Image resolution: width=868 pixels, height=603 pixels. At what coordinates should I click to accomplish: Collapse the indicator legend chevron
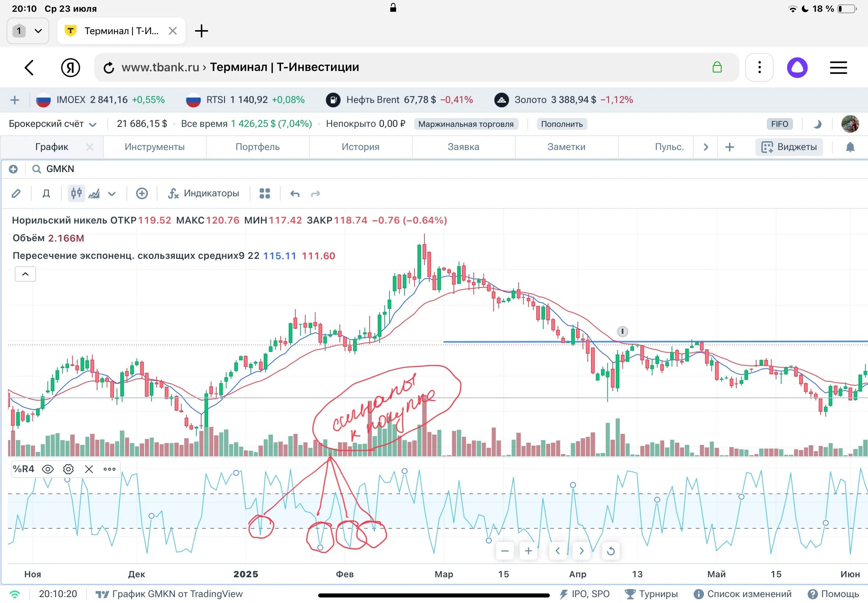[25, 274]
